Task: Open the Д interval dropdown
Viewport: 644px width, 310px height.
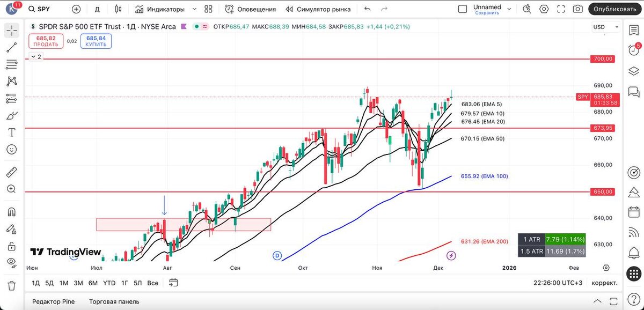Action: (97, 9)
